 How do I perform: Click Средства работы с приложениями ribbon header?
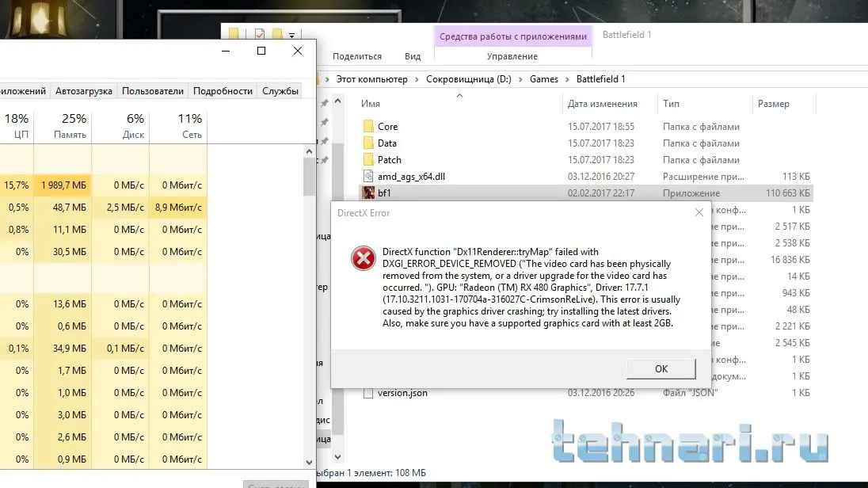click(512, 36)
